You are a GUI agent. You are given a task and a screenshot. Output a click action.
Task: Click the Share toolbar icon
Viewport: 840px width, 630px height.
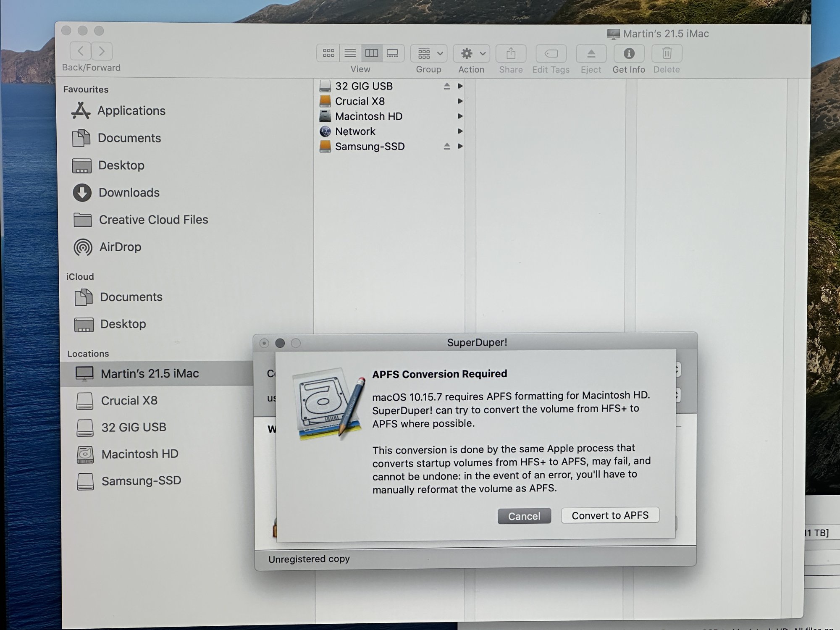coord(511,54)
